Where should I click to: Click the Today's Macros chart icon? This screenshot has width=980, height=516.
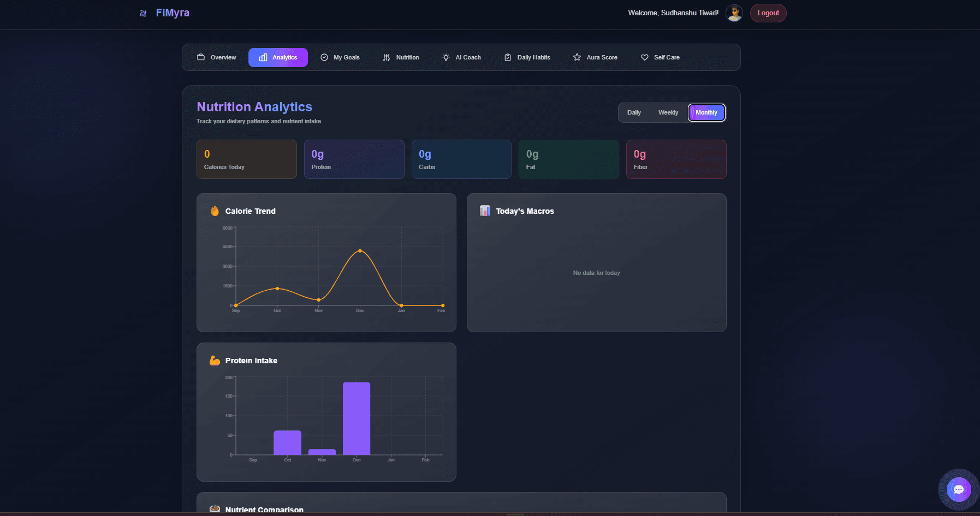(x=485, y=211)
